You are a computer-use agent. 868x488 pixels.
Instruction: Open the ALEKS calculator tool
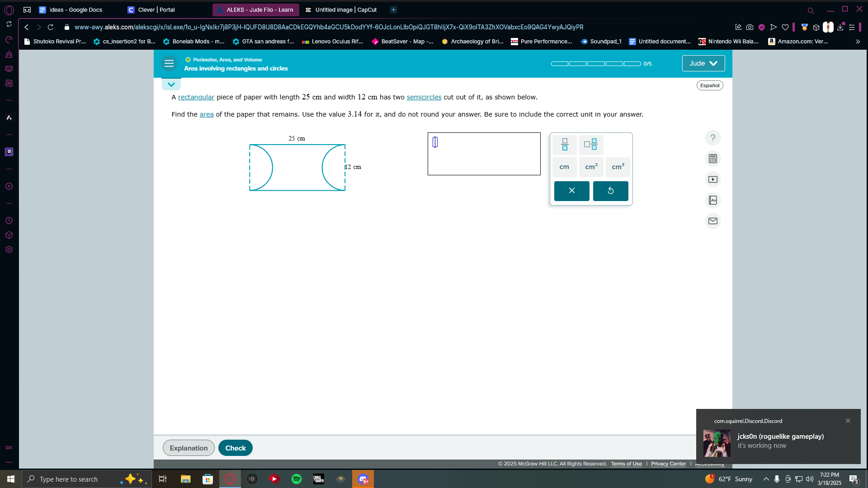[x=713, y=159]
